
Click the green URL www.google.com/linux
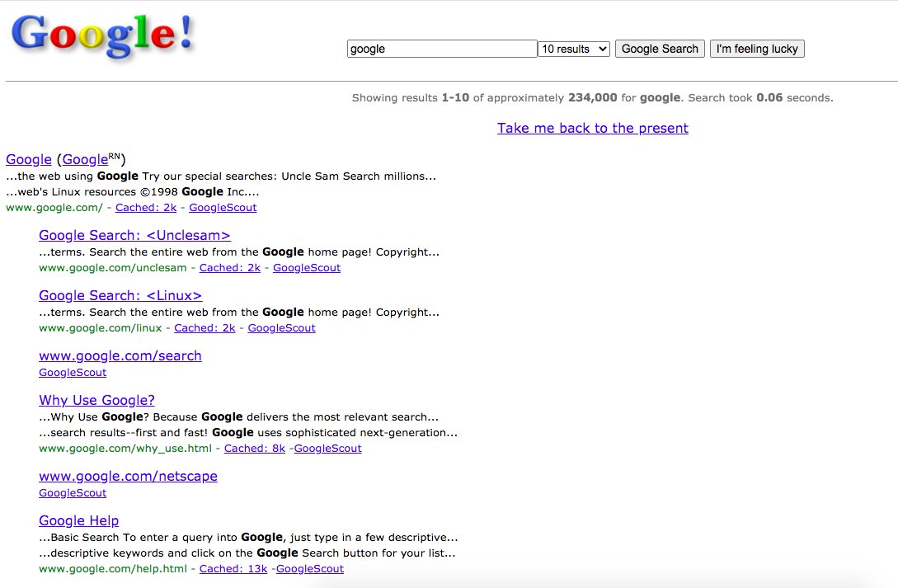point(101,327)
